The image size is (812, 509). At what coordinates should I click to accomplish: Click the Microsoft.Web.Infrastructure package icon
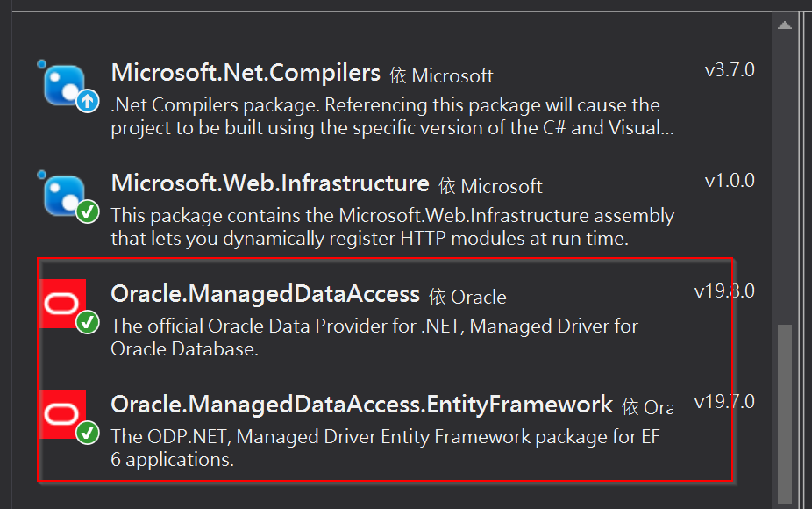(x=64, y=195)
